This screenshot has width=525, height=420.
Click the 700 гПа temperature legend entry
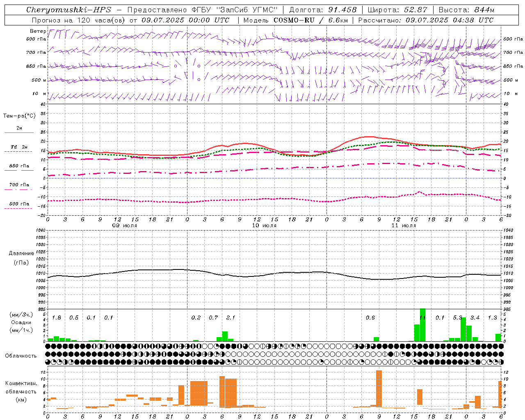coord(19,185)
